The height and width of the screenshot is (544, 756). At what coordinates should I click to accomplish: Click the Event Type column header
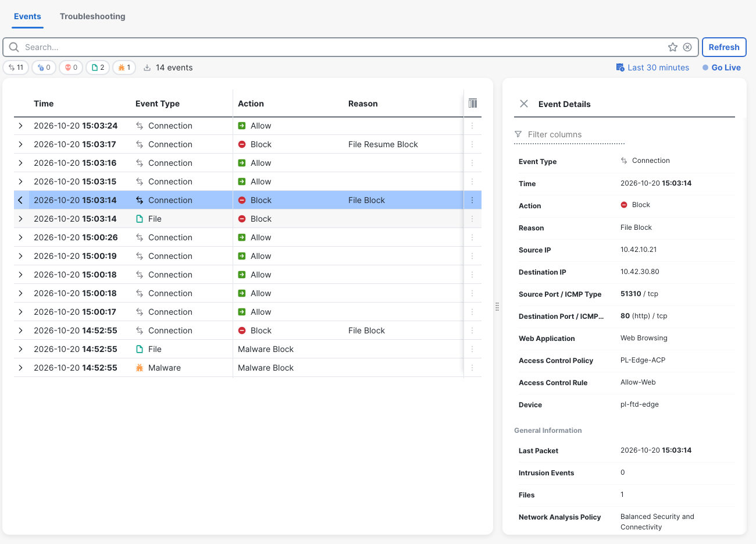point(158,104)
